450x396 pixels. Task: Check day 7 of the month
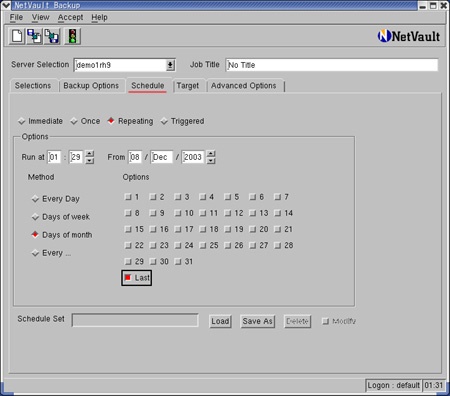click(x=277, y=197)
